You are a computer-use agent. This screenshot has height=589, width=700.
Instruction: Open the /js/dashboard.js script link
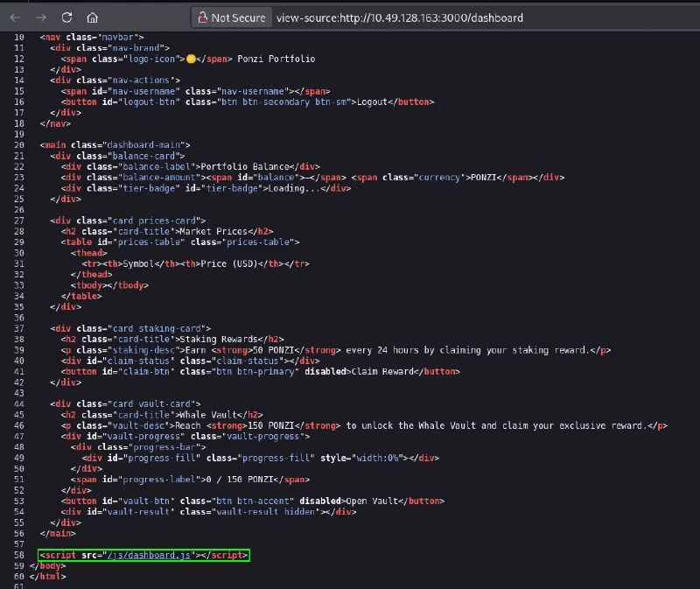[149, 555]
